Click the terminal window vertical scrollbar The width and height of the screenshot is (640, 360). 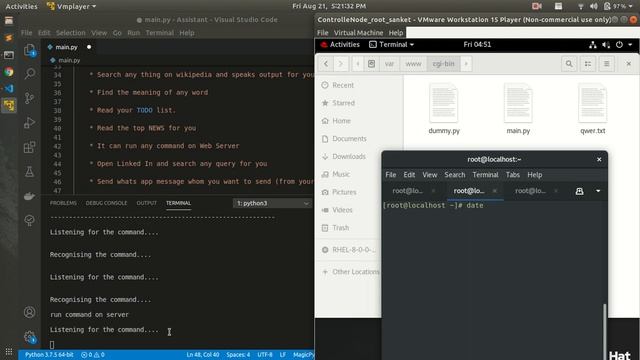coord(604,331)
